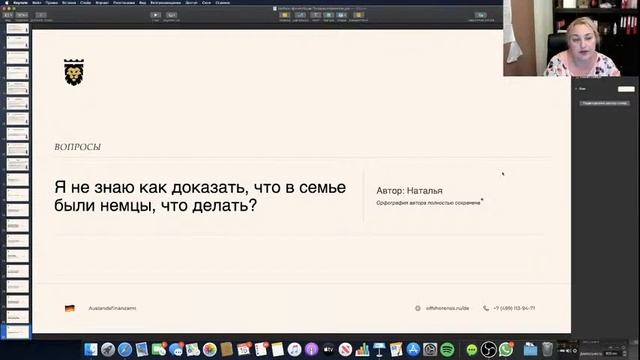Open the Keynote application menu
Screen dimensions: 640x360
21,2
